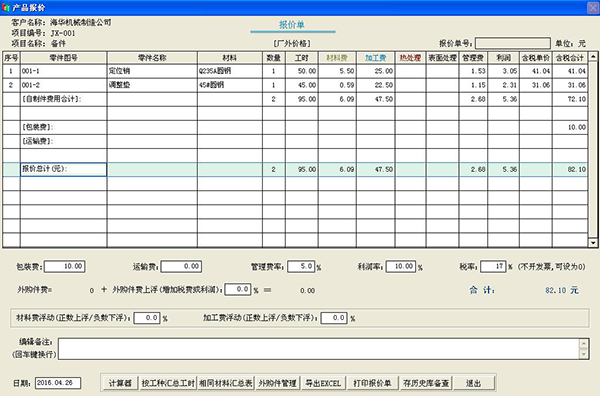Open 外购件管理
Image resolution: width=600 pixels, height=396 pixels.
click(277, 383)
